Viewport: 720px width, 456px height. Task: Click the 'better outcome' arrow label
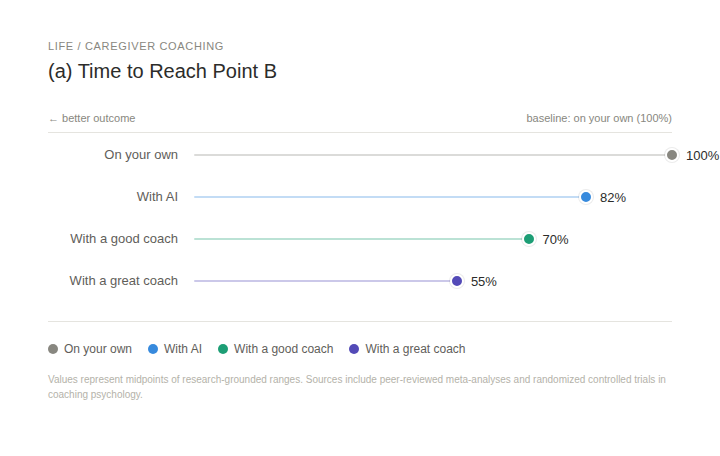pyautogui.click(x=92, y=118)
